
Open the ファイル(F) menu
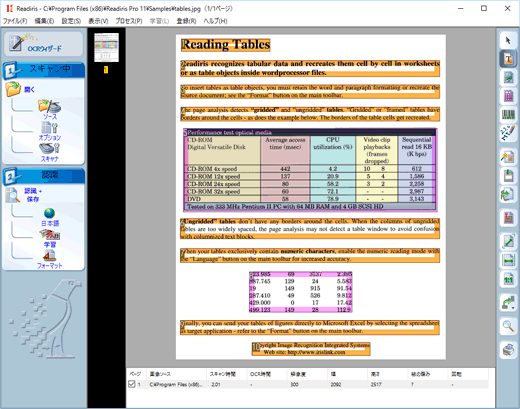click(15, 21)
